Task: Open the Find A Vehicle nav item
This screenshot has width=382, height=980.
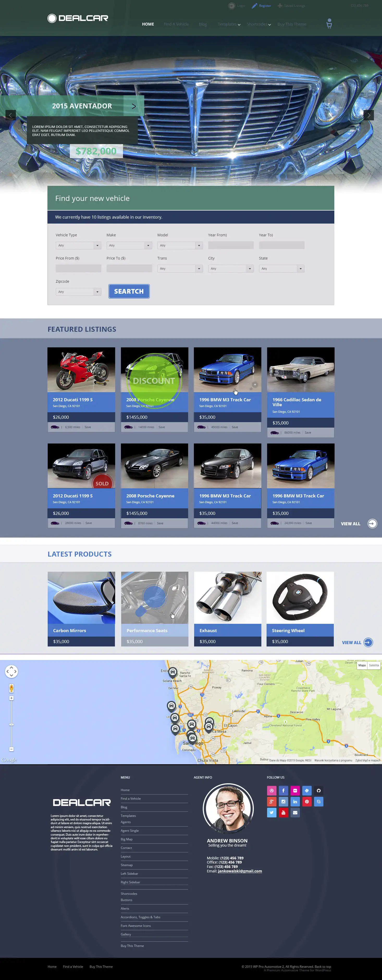Action: (x=176, y=24)
